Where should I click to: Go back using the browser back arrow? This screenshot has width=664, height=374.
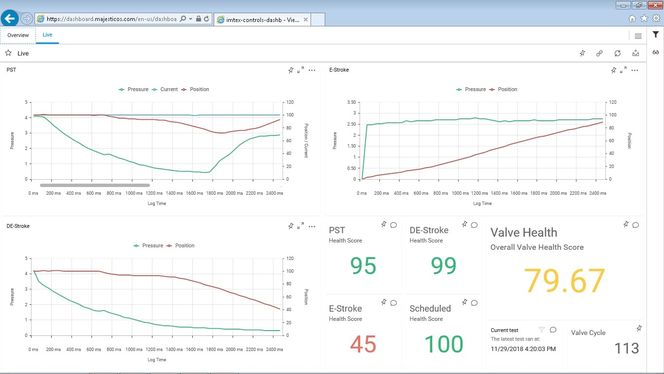click(x=9, y=18)
